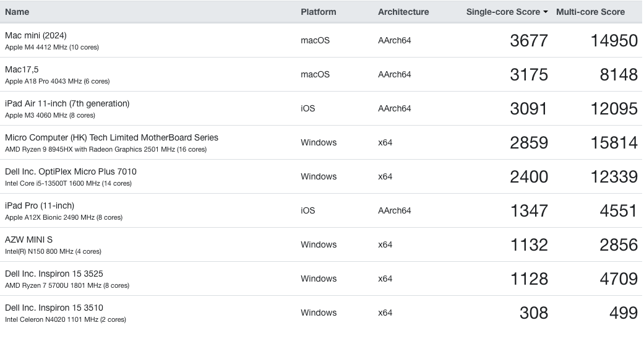Select the Intel Core i5-13500T processor text
This screenshot has width=644, height=341.
[x=68, y=184]
